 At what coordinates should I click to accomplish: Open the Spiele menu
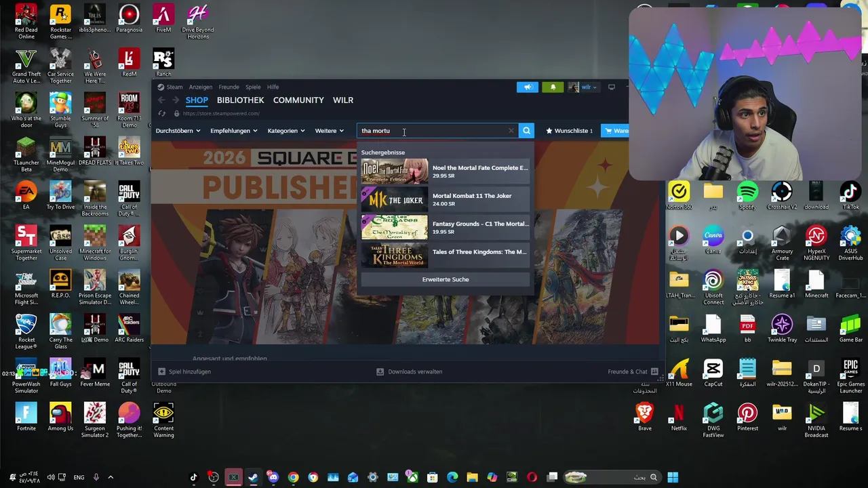coord(253,87)
